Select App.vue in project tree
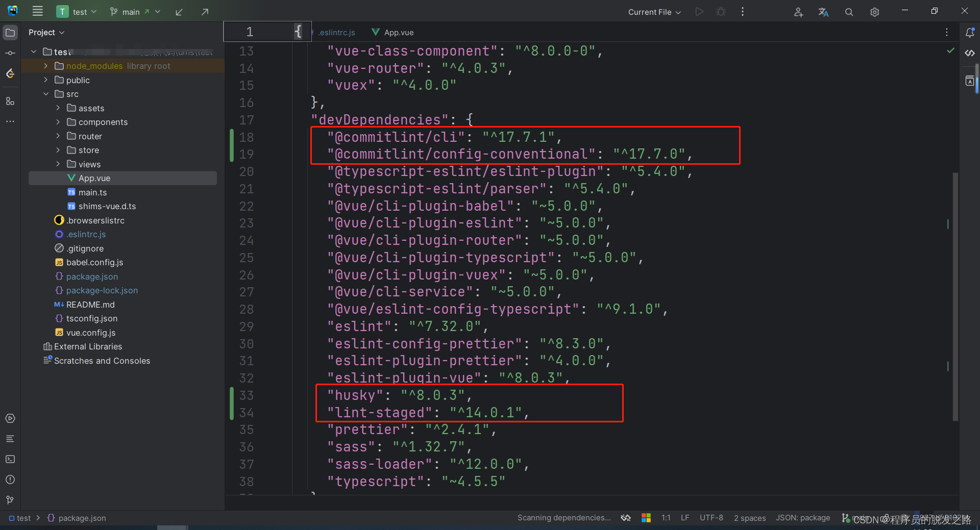This screenshot has height=530, width=980. point(122,178)
